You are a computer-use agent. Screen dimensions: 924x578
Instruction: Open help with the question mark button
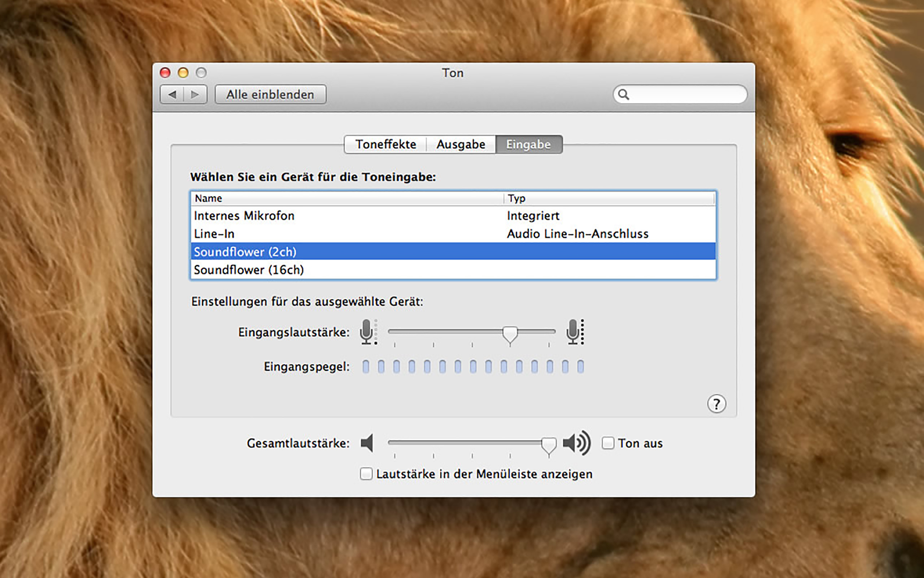point(716,404)
